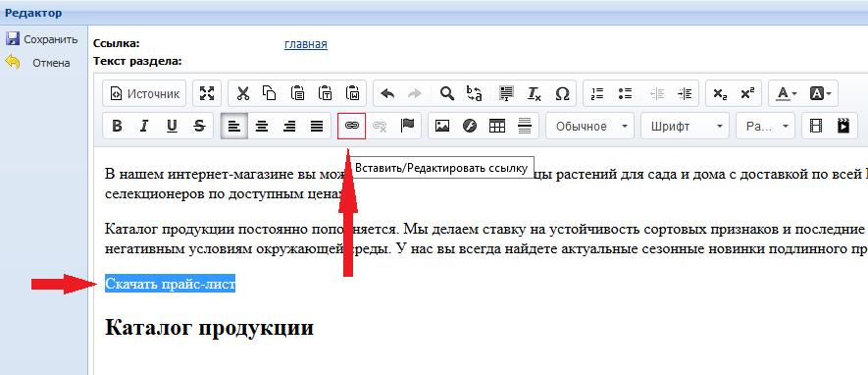Image resolution: width=868 pixels, height=375 pixels.
Task: Paste as plain text icon
Action: coord(325,93)
